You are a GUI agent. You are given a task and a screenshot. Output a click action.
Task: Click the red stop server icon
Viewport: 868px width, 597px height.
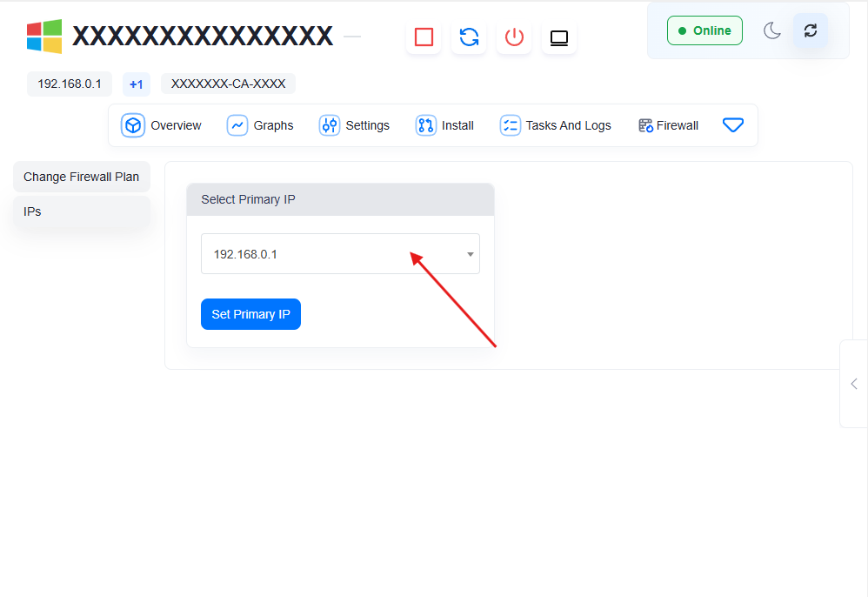point(424,37)
